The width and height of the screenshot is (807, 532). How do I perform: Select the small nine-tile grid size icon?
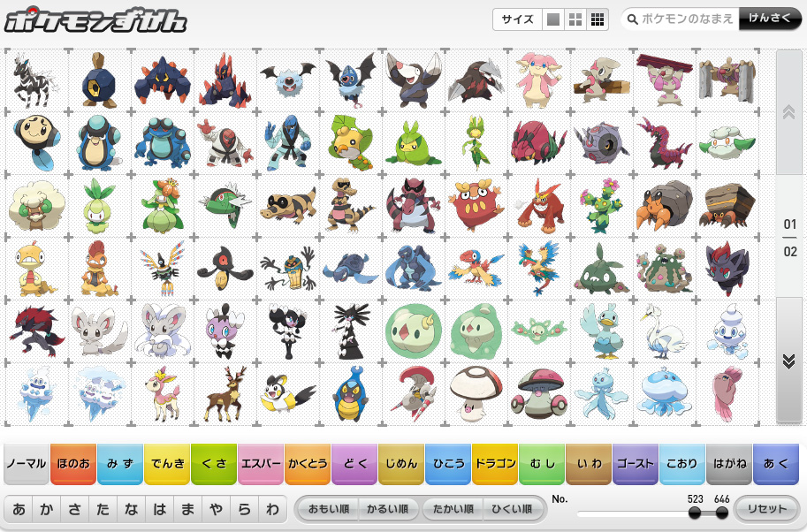pyautogui.click(x=598, y=19)
